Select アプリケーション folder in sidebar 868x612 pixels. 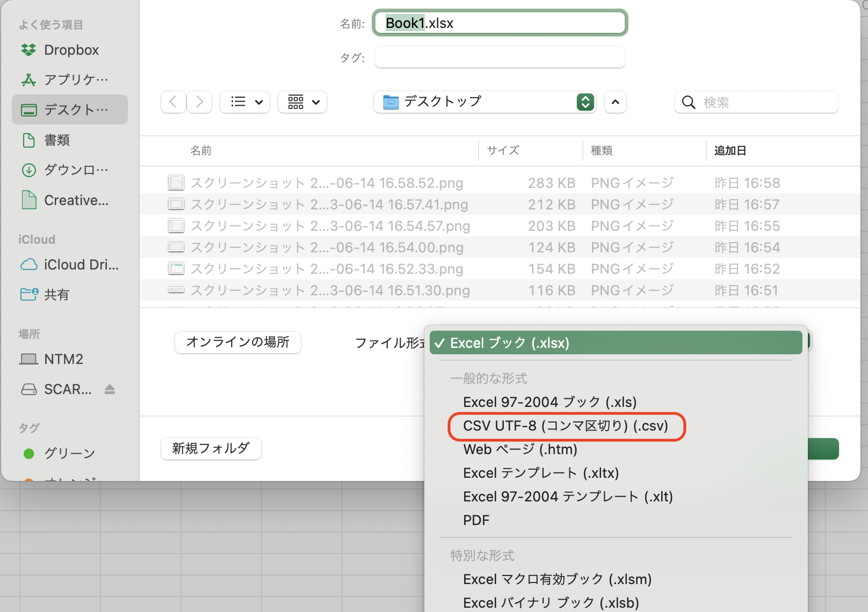click(x=70, y=80)
